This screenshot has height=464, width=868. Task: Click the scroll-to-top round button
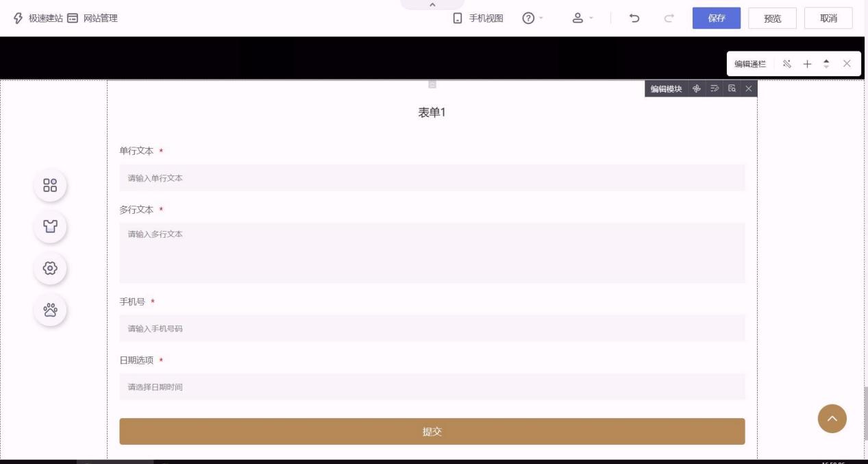coord(832,418)
